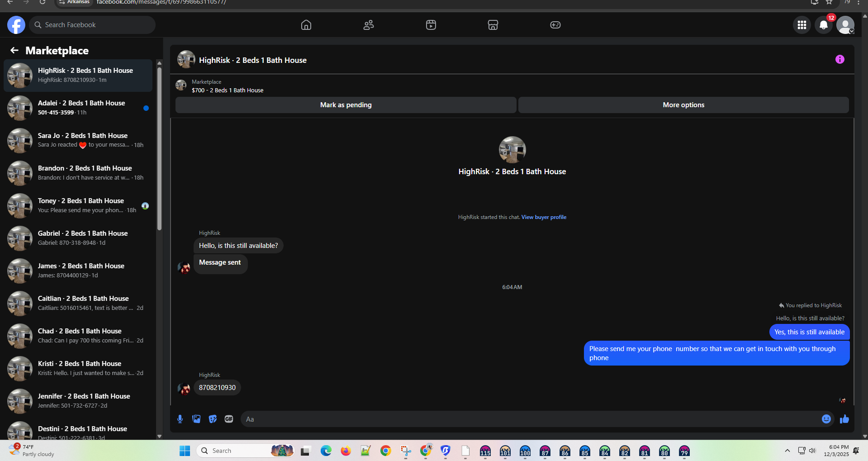The width and height of the screenshot is (868, 461).
Task: Open the Marketplace storefront tab
Action: click(493, 25)
